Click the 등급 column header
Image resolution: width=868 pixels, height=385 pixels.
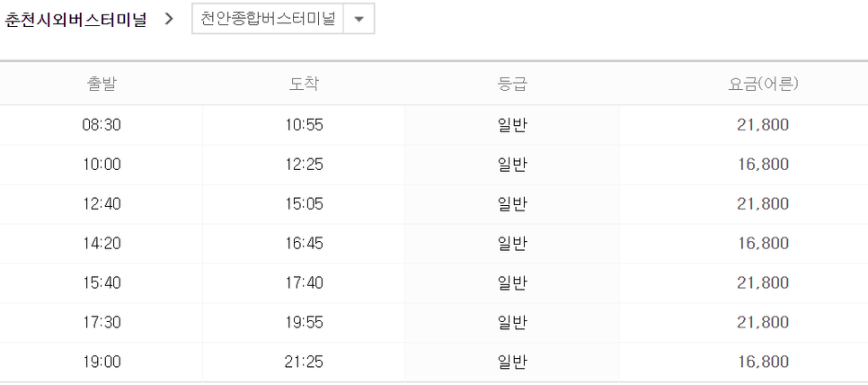[512, 84]
